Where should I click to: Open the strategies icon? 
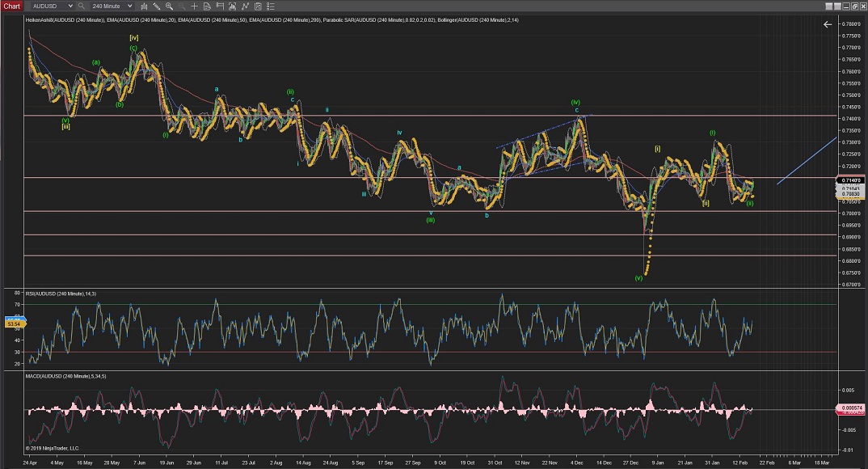pyautogui.click(x=258, y=6)
